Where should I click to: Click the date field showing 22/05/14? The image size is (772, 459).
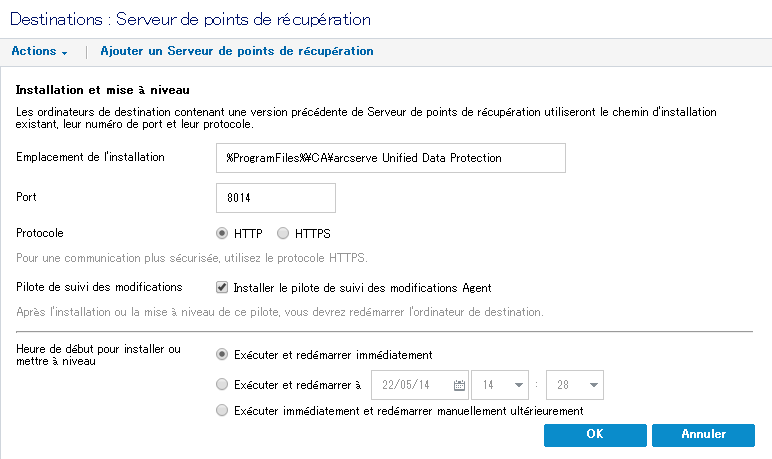coord(410,385)
